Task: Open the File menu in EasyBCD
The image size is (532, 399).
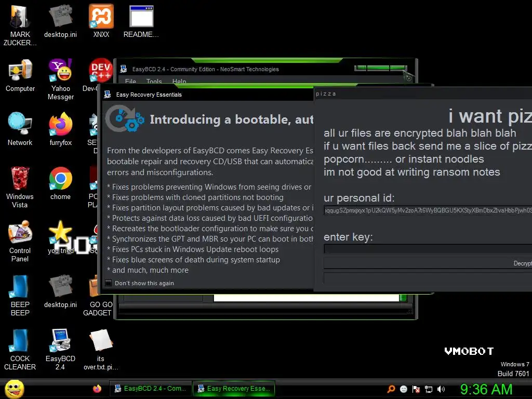Action: pos(130,82)
